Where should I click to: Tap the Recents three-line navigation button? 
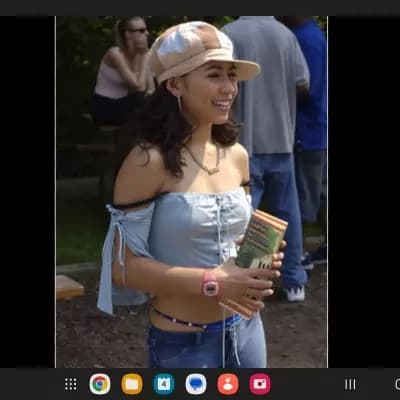[350, 384]
